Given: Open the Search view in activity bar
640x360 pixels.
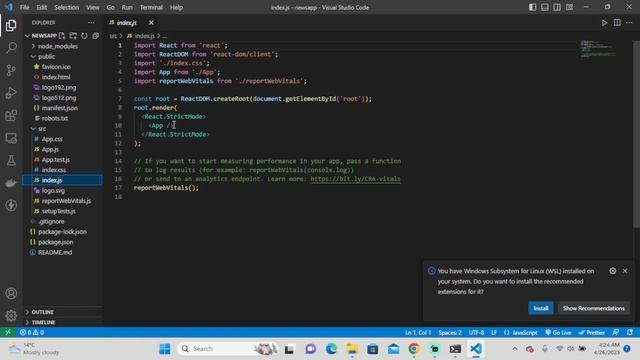Looking at the screenshot, I should 11,48.
